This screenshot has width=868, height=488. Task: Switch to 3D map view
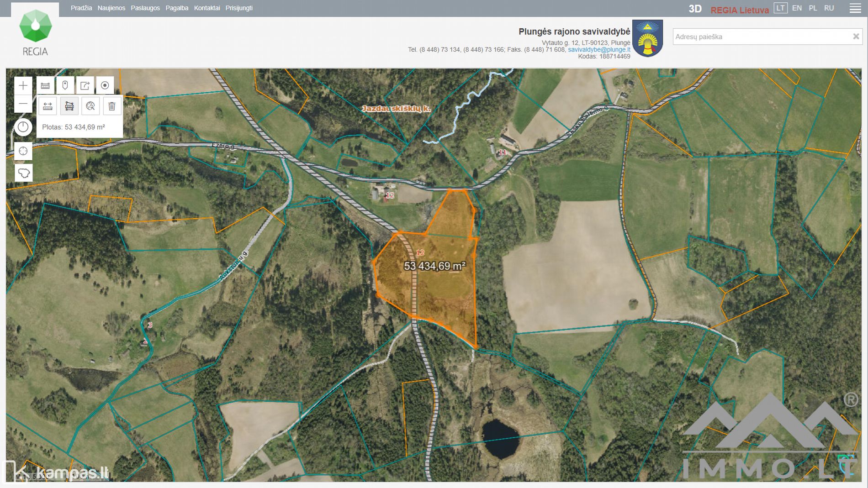[x=695, y=9]
